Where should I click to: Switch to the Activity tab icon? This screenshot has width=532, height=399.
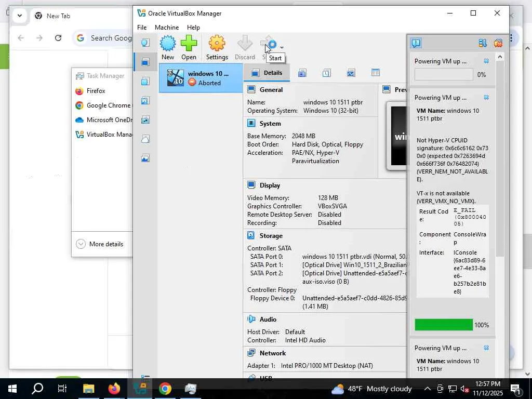pos(351,73)
